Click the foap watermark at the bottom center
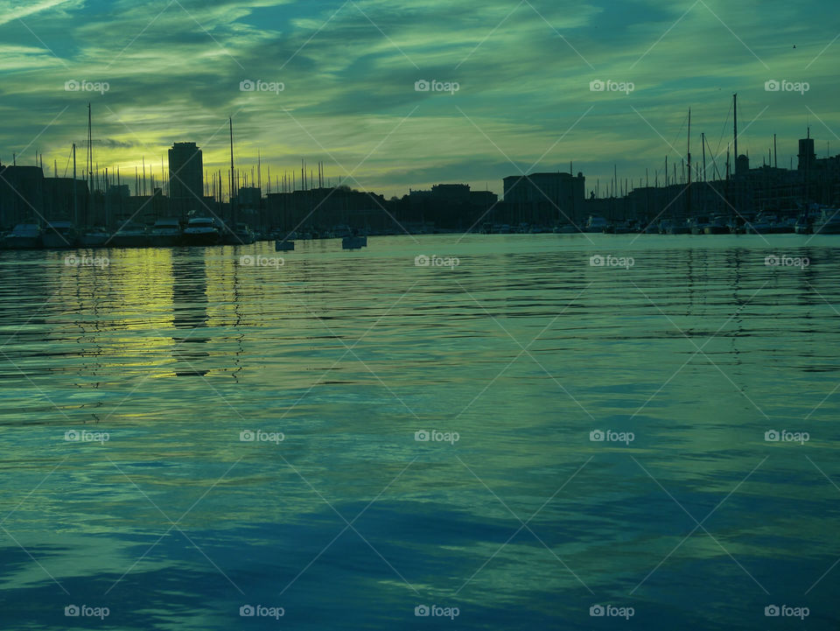The height and width of the screenshot is (631, 840). click(437, 612)
